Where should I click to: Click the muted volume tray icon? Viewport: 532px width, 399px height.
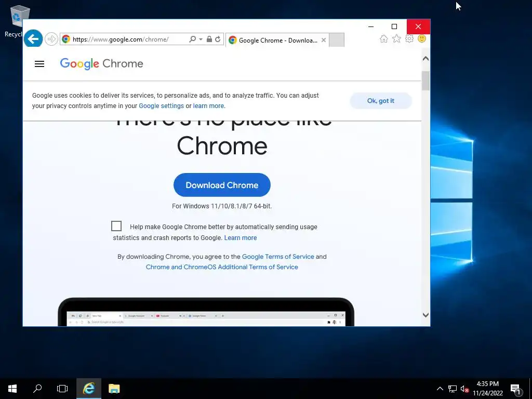464,389
